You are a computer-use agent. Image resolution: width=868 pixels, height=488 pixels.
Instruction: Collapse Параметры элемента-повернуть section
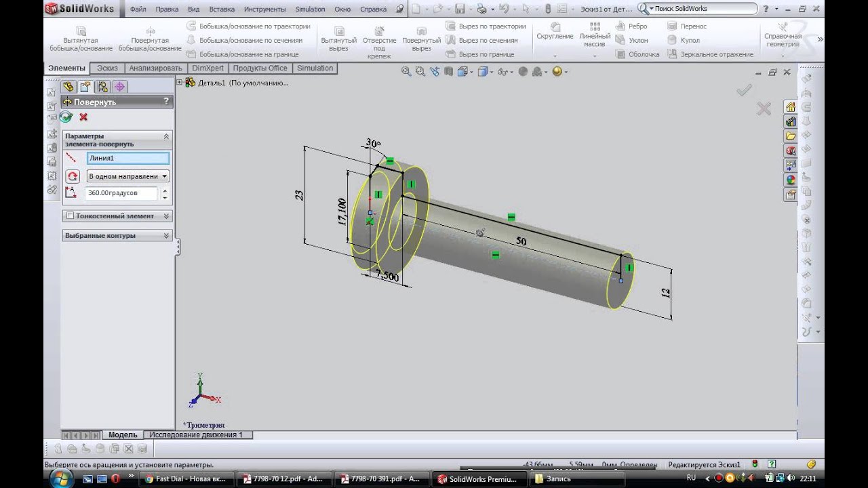166,136
